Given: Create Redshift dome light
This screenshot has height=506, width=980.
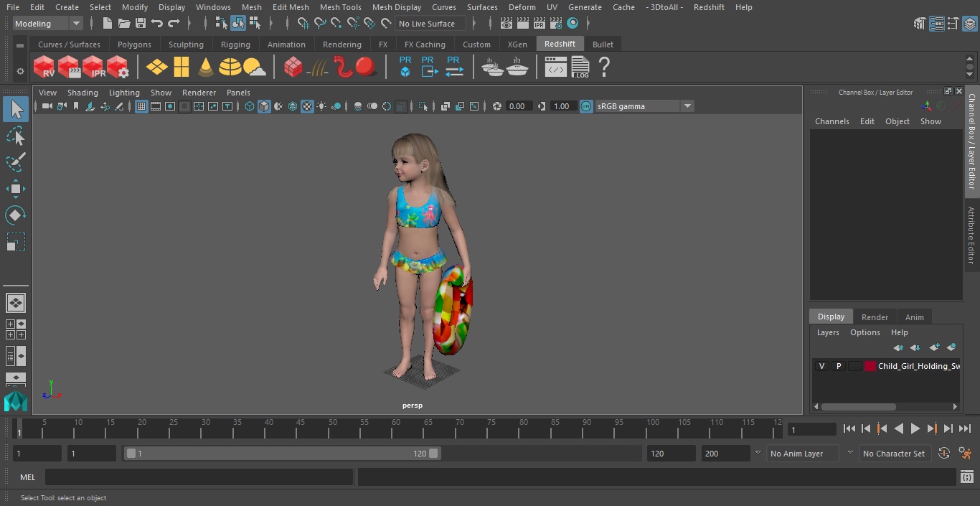Looking at the screenshot, I should tap(230, 67).
